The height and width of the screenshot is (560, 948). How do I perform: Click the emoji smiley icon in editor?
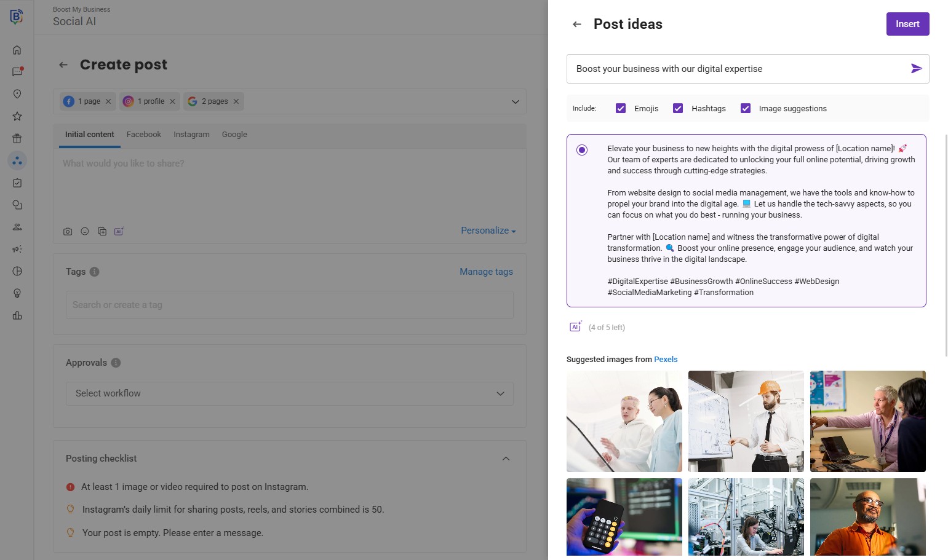coord(85,232)
